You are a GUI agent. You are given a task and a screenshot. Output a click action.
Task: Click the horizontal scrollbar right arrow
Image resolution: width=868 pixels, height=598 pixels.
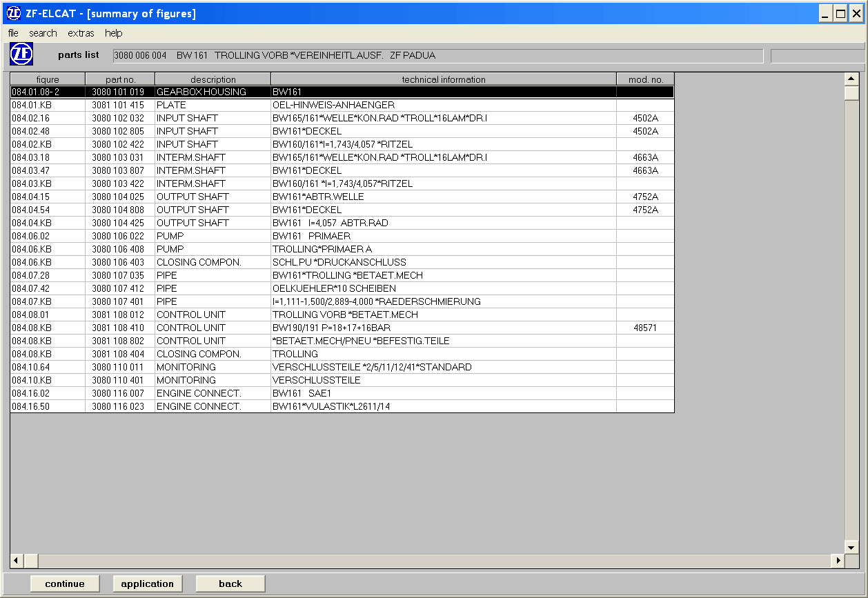pos(838,561)
